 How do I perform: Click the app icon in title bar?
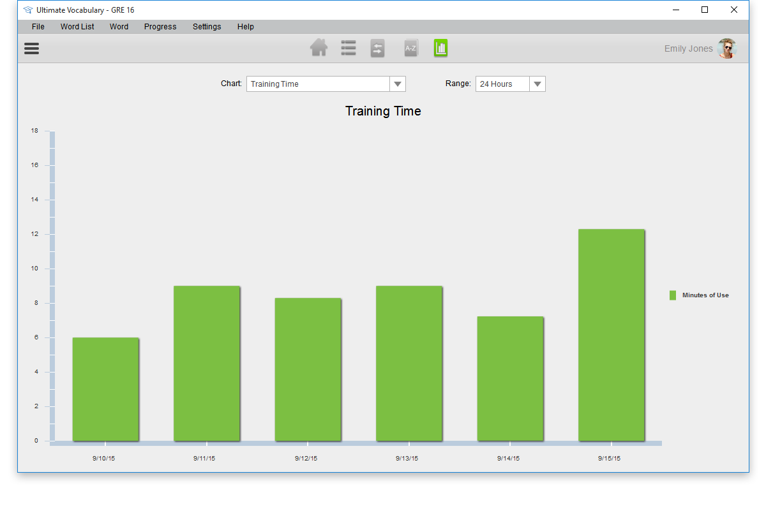[x=27, y=10]
